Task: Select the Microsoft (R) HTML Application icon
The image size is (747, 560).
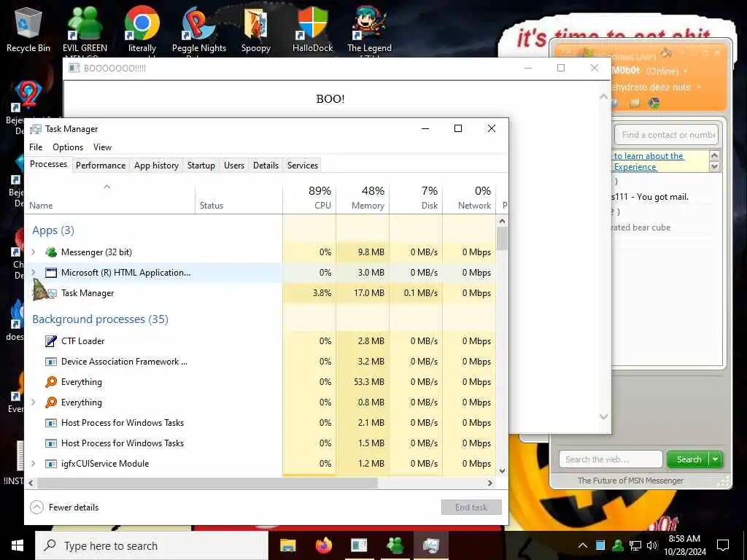Action: 51,273
